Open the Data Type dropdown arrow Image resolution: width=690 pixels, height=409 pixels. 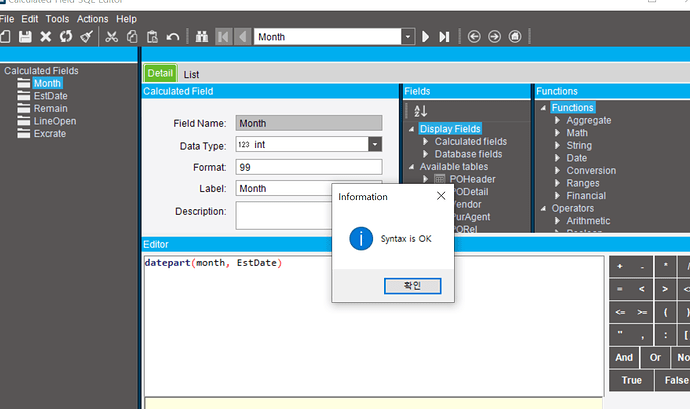[x=375, y=144]
